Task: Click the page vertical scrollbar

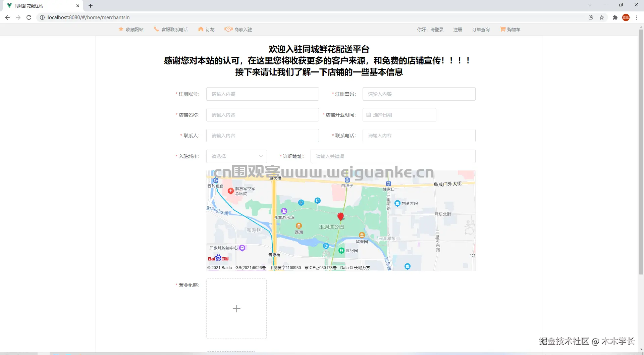Action: coord(641,152)
